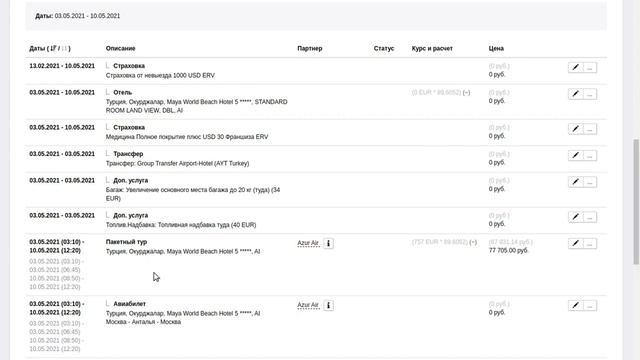640x360 pixels.
Task: Sort dates ascending using the header sort icon
Action: (x=53, y=48)
